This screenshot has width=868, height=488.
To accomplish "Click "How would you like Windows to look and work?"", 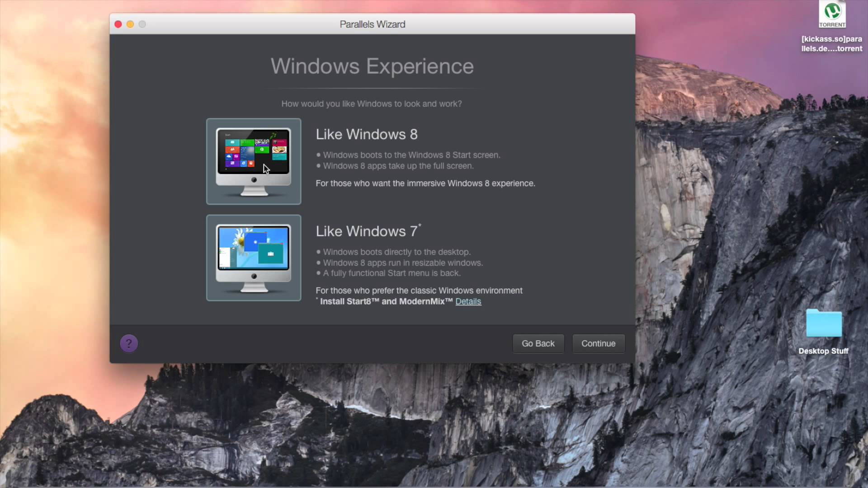I will 372,104.
